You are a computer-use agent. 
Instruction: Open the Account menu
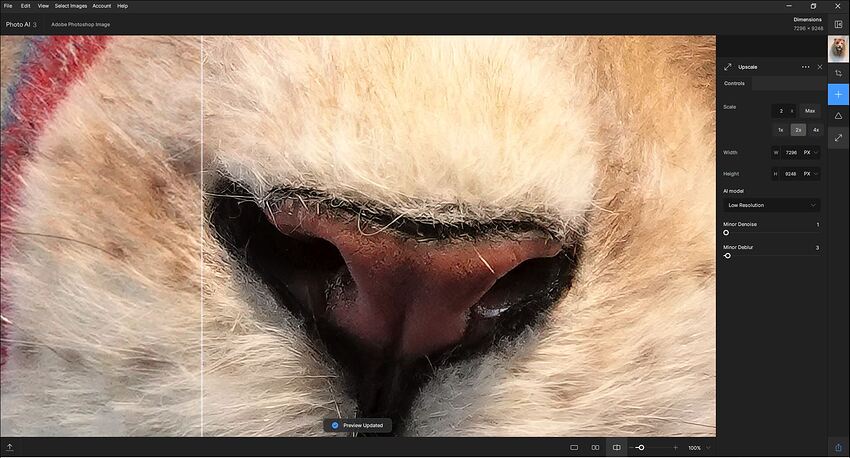click(101, 6)
